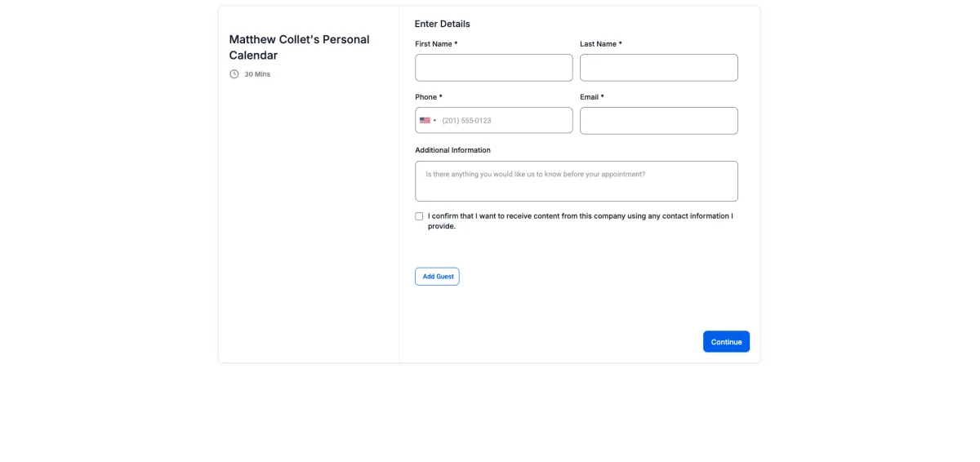Screen dimensions: 980x462
Task: Click the "Email *" label
Action: click(592, 97)
